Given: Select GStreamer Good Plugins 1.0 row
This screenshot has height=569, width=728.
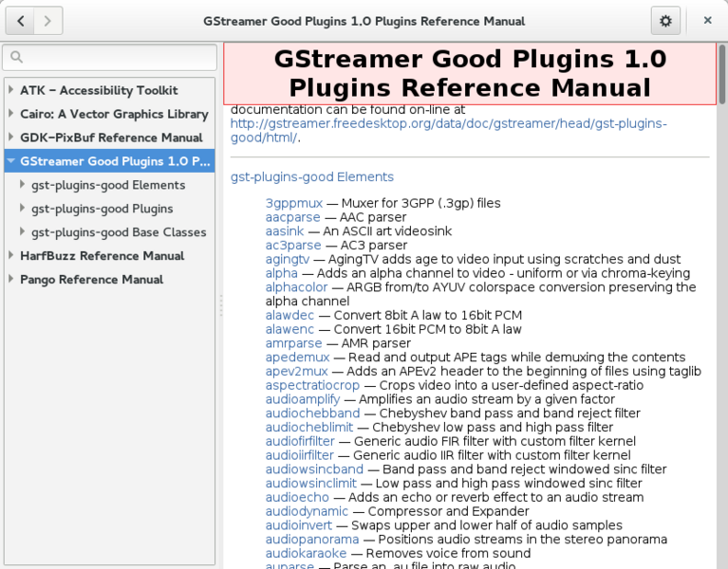Looking at the screenshot, I should [109, 161].
